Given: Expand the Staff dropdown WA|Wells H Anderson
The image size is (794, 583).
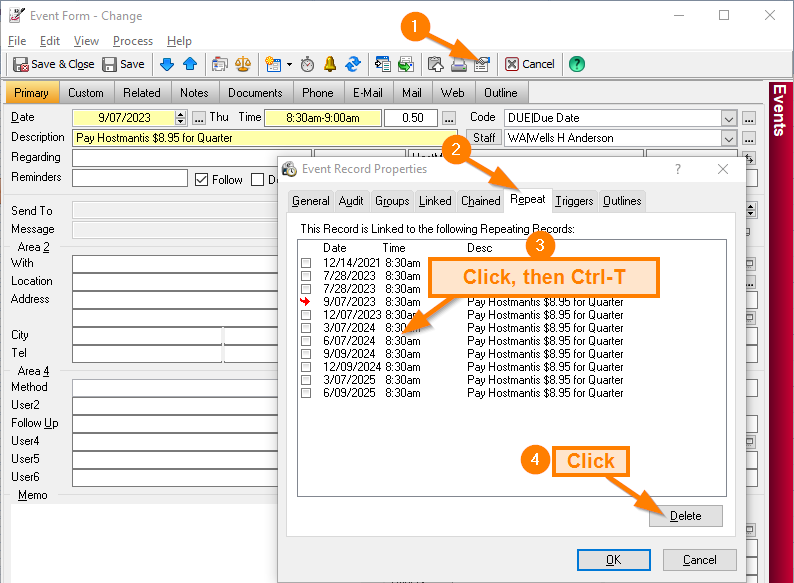Looking at the screenshot, I should (729, 138).
